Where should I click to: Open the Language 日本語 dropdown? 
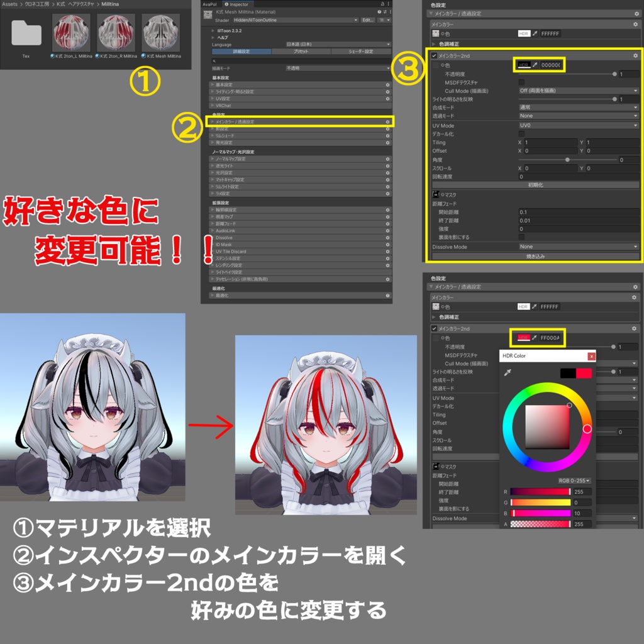[338, 45]
